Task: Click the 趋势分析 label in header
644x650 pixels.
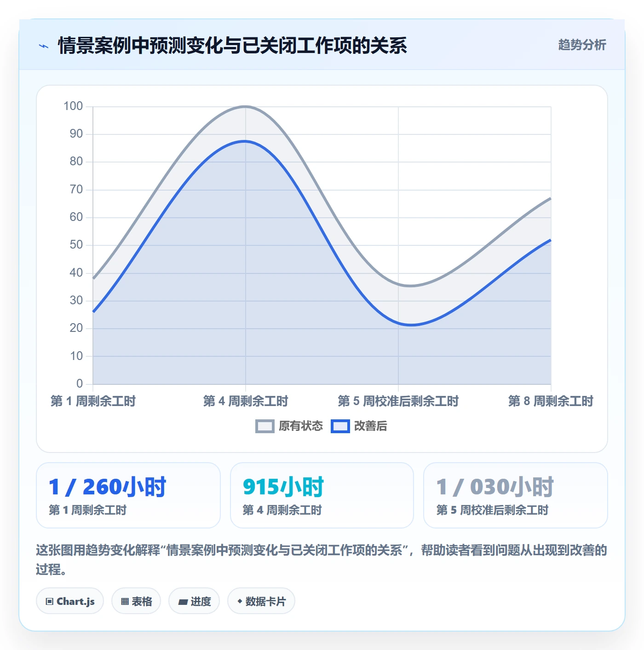Action: [582, 45]
